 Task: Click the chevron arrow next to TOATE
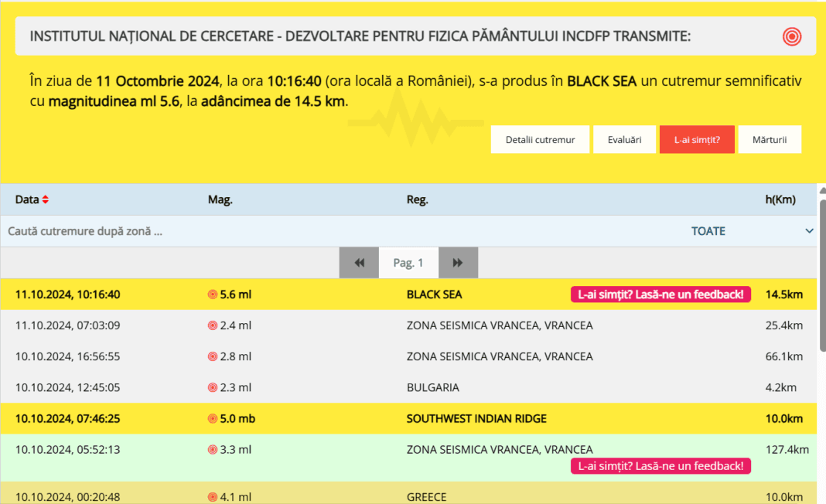tap(810, 230)
